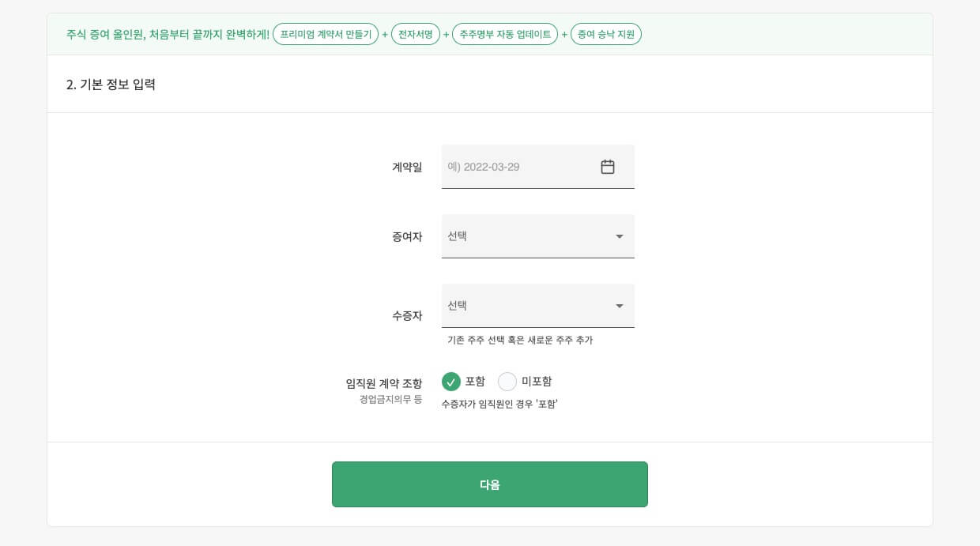Viewport: 980px width, 546px height.
Task: Open the calendar icon beside 계약일
Action: pyautogui.click(x=607, y=167)
